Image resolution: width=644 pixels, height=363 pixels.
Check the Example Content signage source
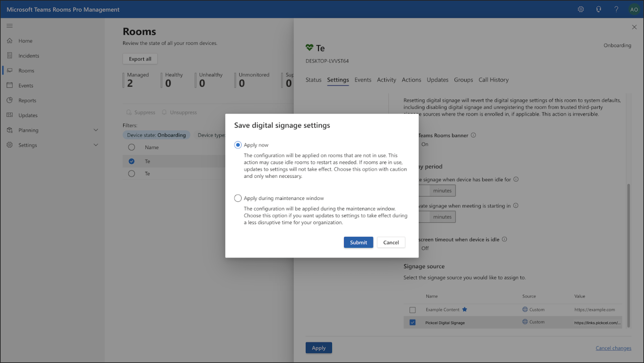point(412,310)
